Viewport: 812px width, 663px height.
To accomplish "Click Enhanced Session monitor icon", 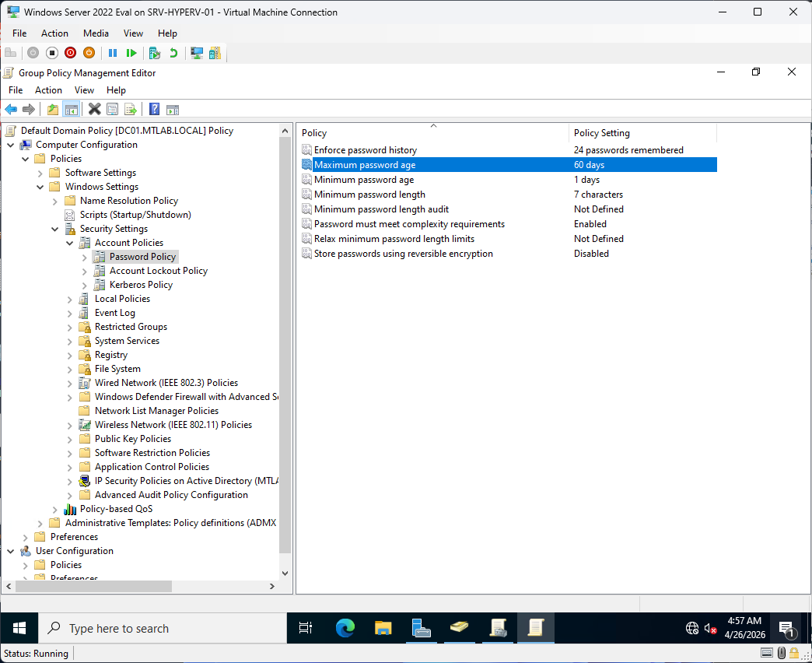I will (x=197, y=53).
